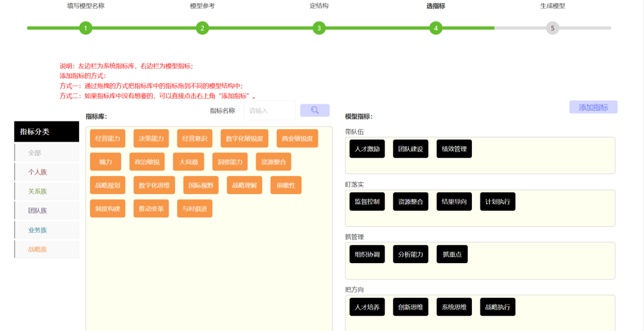Go to step 3 circle 定结构

319,29
